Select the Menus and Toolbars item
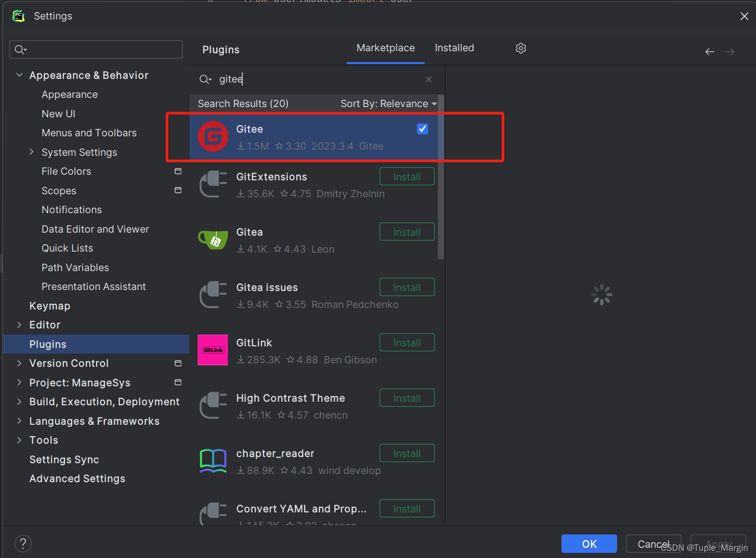Screen dimensions: 756x558 pos(89,133)
